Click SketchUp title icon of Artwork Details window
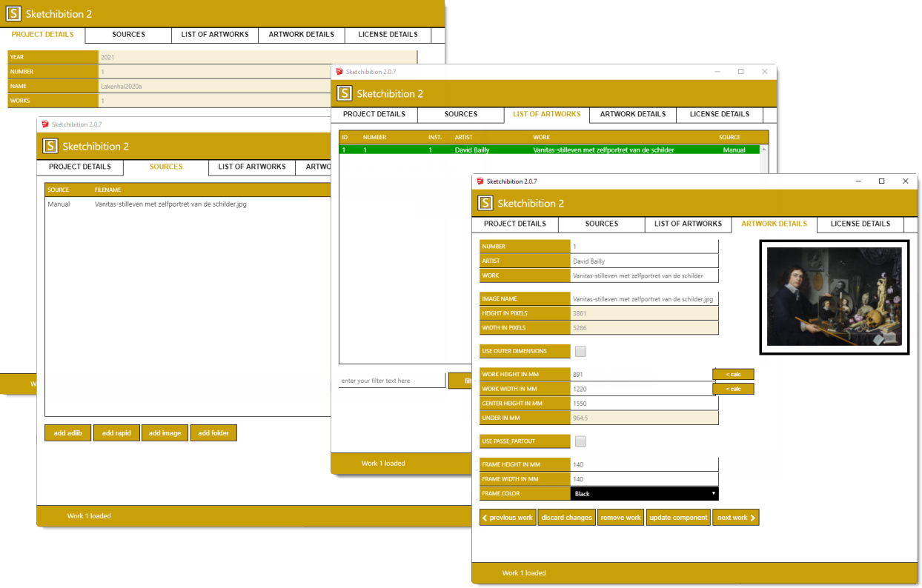 480,181
